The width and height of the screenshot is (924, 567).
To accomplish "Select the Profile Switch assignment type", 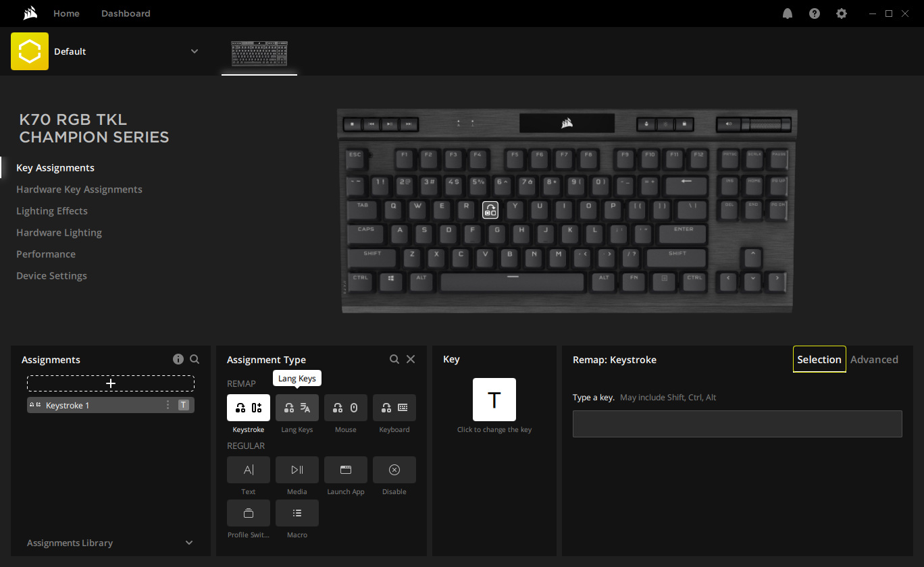I will [x=249, y=513].
